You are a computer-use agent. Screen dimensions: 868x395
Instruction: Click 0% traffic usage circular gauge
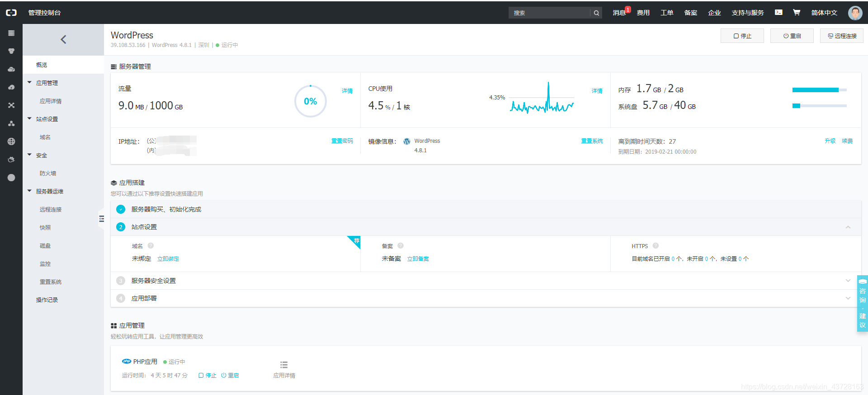(x=311, y=101)
